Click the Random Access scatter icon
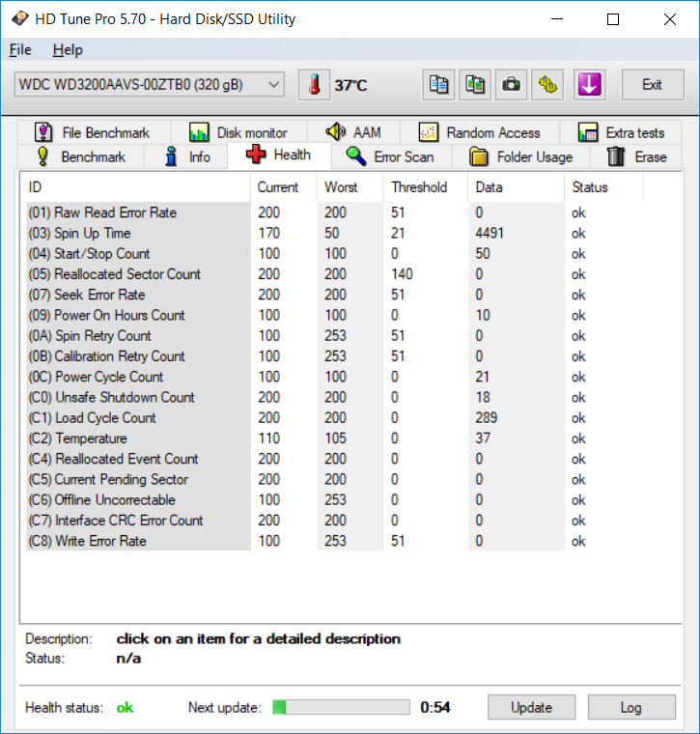Screen dimensions: 700x734 [428, 132]
